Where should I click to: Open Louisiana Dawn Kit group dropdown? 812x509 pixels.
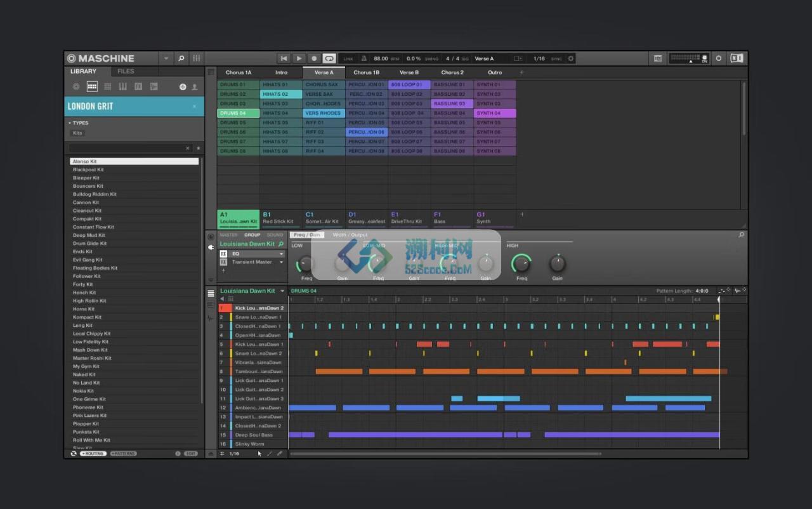(282, 291)
